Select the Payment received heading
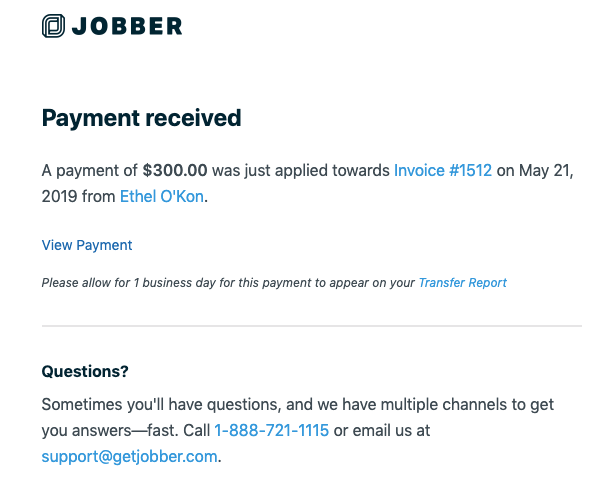The width and height of the screenshot is (615, 493). tap(141, 118)
